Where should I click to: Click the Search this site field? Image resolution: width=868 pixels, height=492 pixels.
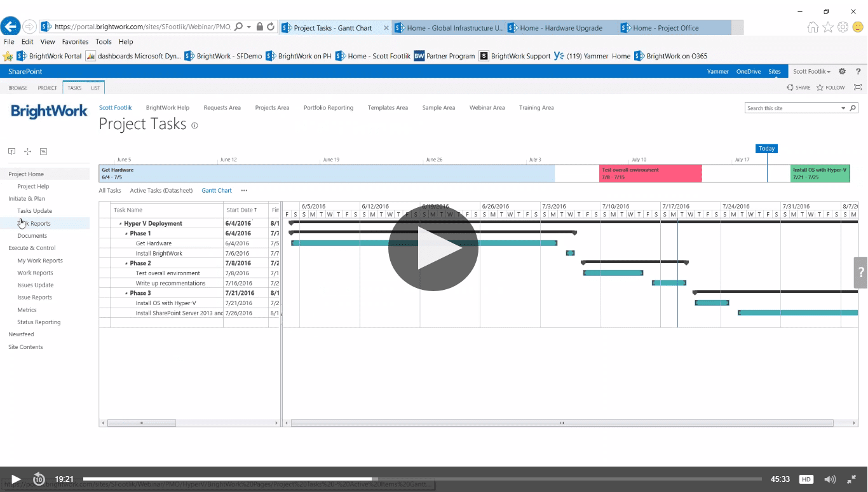coord(792,108)
